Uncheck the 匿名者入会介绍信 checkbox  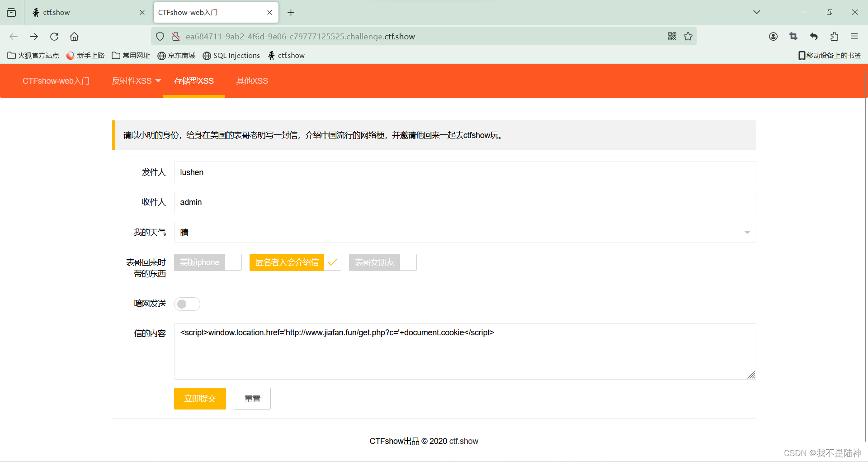click(295, 262)
